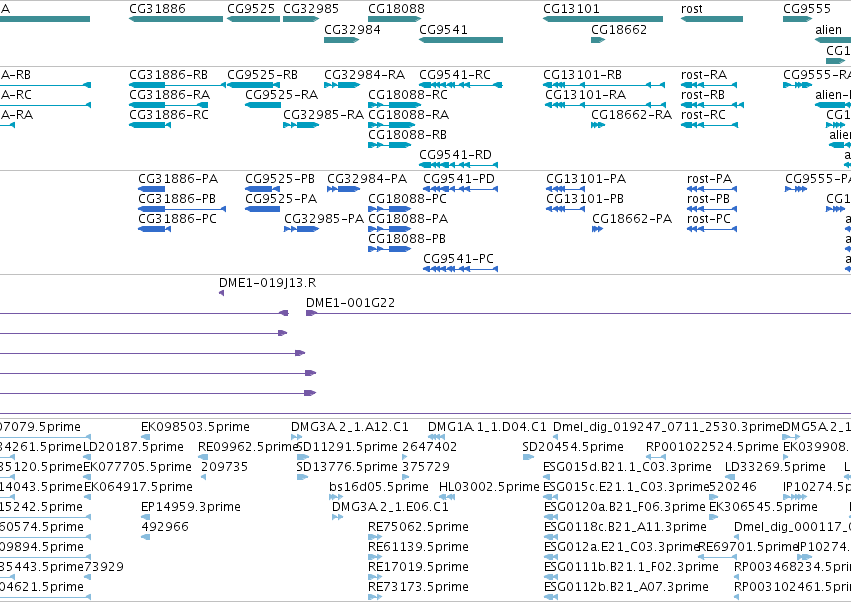Select protein CG31886-PC
The width and height of the screenshot is (851, 602).
point(177,219)
